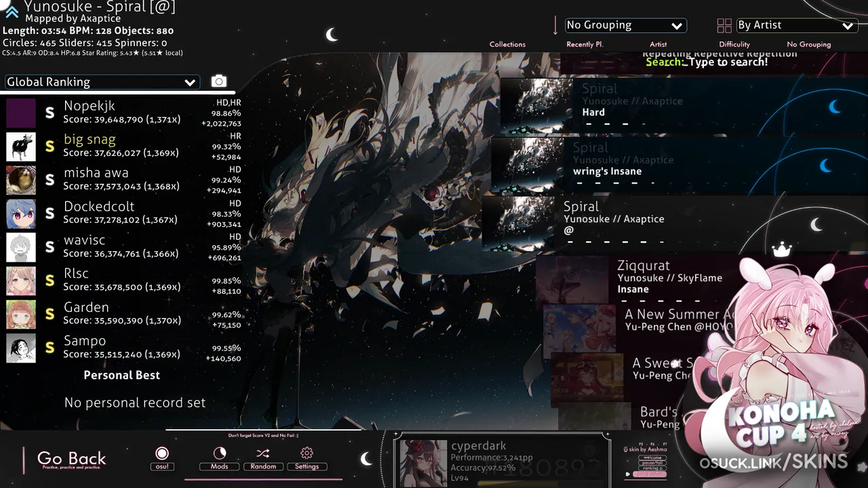The image size is (868, 488).
Task: Click the Random shuffle icon
Action: click(x=263, y=453)
